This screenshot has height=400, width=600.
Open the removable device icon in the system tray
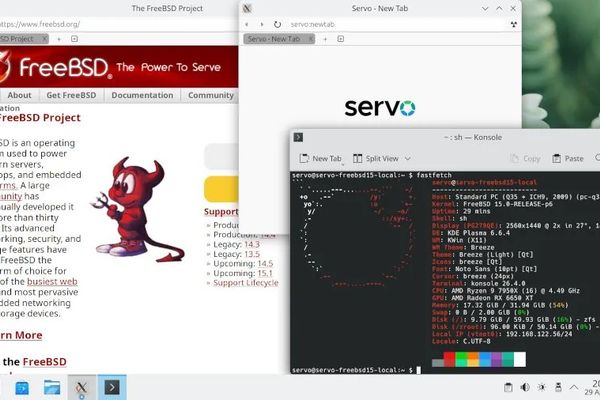click(558, 387)
